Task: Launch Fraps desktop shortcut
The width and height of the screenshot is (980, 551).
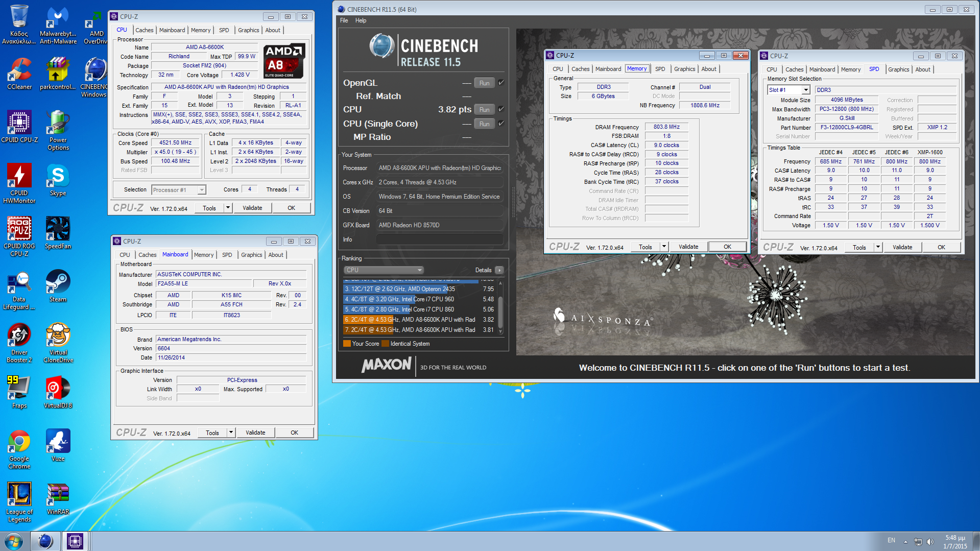Action: (x=19, y=392)
